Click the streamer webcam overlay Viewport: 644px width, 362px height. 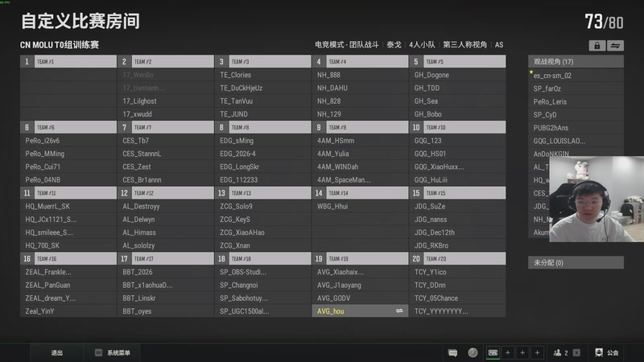coord(597,199)
